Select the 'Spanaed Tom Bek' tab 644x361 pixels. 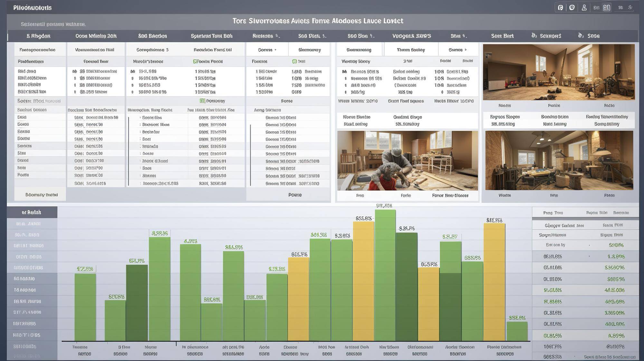212,36
